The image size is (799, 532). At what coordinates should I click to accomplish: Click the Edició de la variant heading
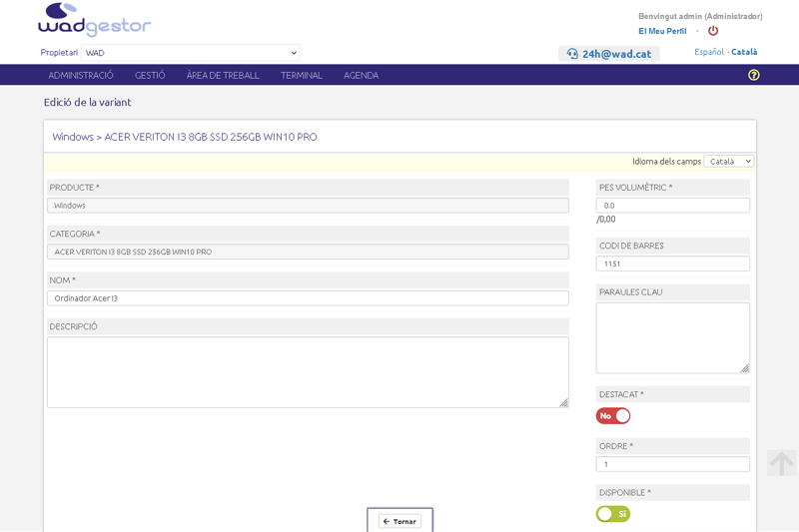[88, 103]
